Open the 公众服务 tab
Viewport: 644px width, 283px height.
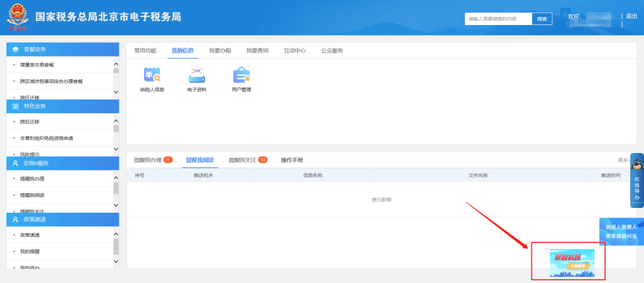332,51
